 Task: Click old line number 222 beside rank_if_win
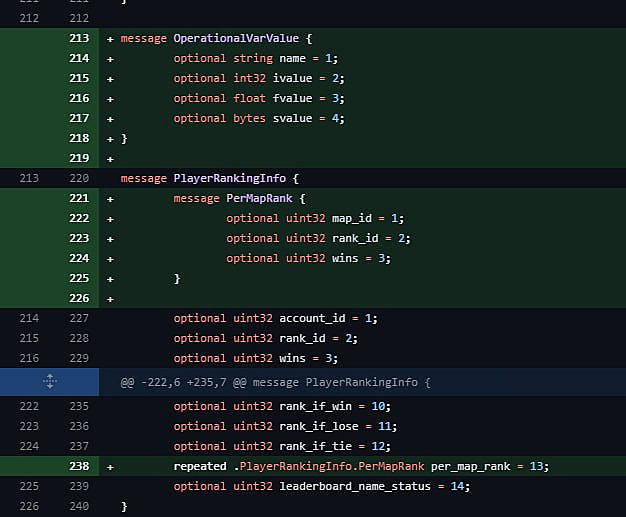point(29,406)
